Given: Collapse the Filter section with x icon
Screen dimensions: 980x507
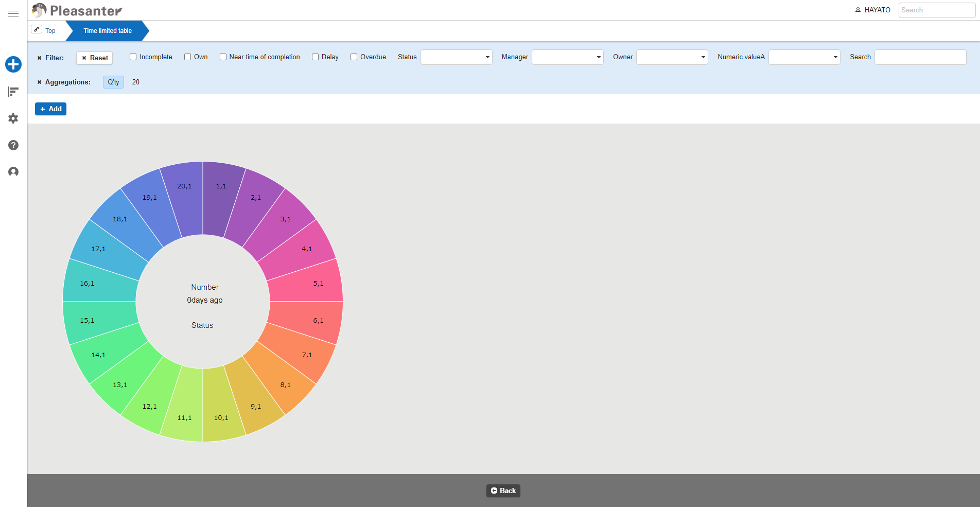Looking at the screenshot, I should [x=39, y=58].
